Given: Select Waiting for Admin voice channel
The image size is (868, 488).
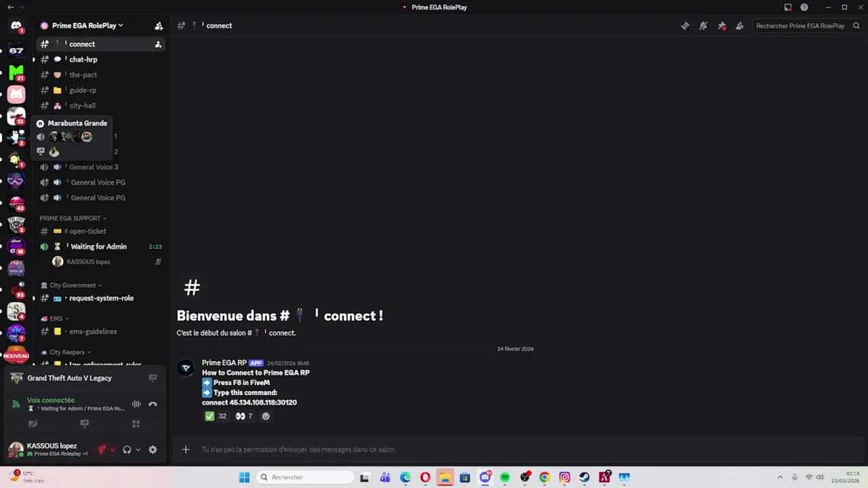Looking at the screenshot, I should 100,247.
